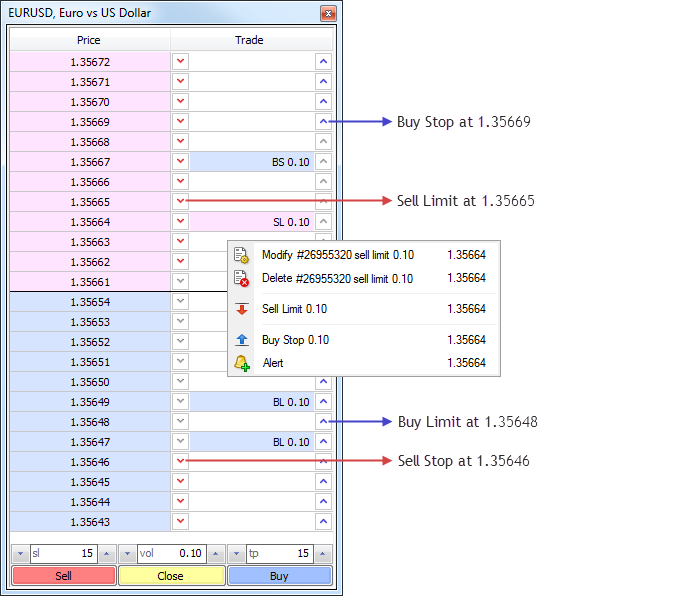Image resolution: width=674 pixels, height=596 pixels.
Task: Select the BS 0.10 order cell at 1.35667
Action: (251, 162)
